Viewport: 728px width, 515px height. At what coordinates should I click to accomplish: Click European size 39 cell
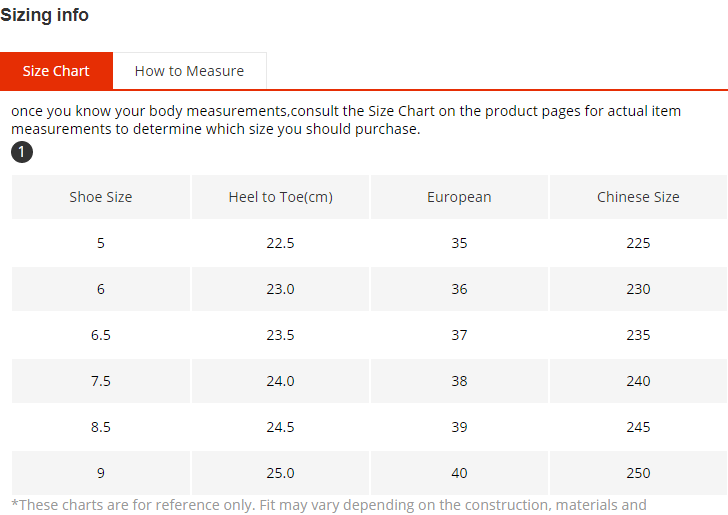(x=459, y=427)
